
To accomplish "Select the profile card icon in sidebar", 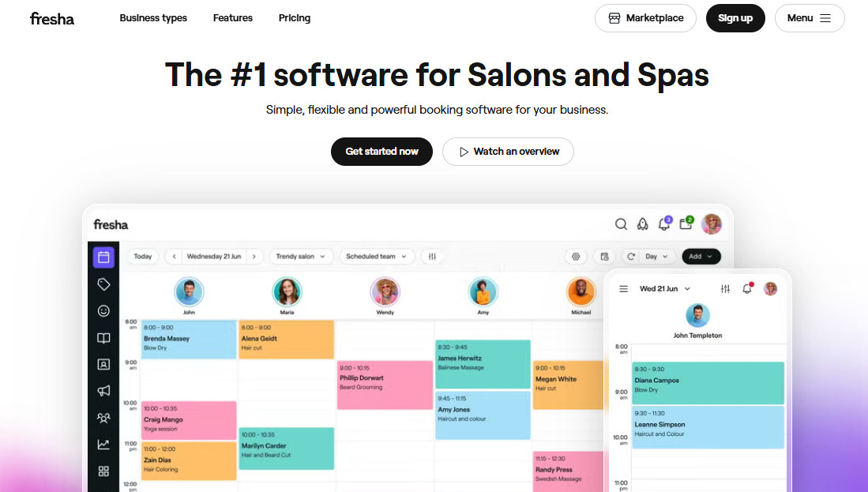I will click(103, 364).
